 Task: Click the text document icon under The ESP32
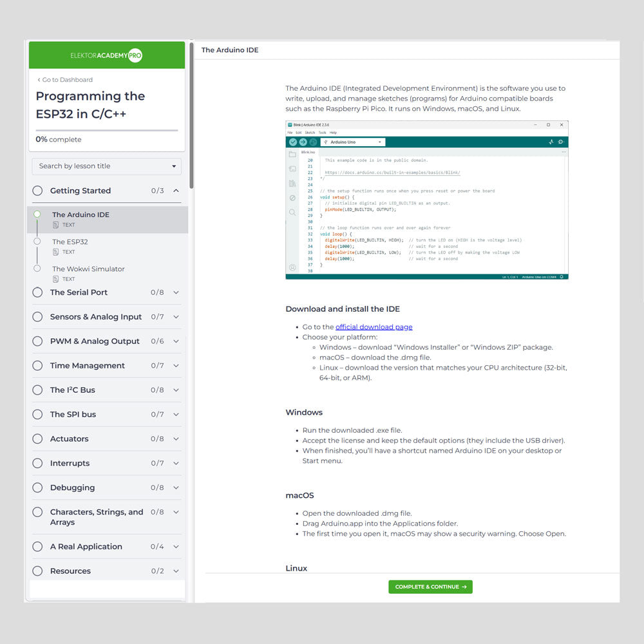[x=56, y=252]
